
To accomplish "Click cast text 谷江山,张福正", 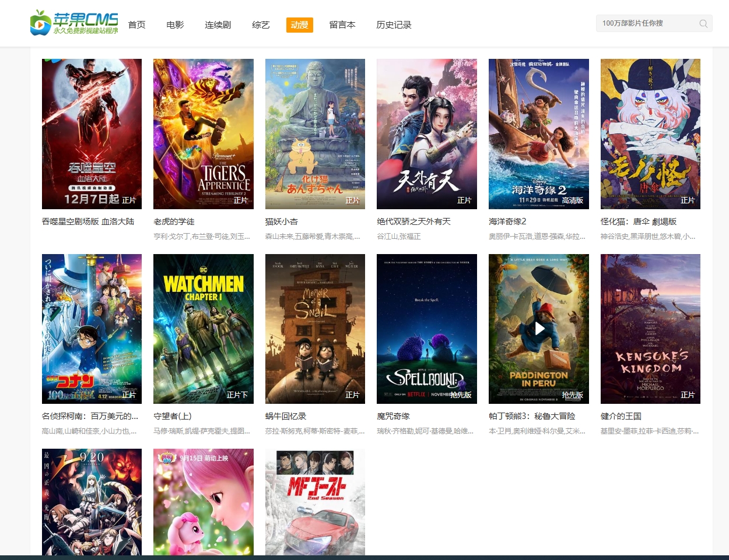I will coord(399,237).
